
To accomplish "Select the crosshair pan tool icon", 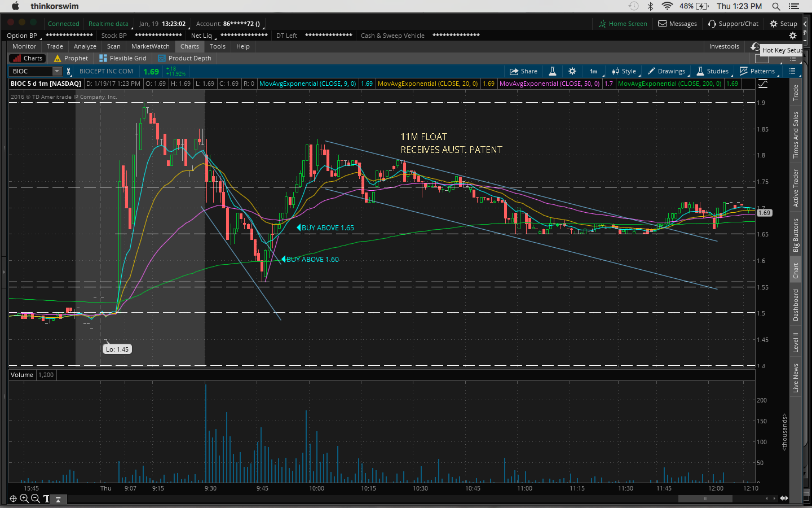I will (x=13, y=498).
